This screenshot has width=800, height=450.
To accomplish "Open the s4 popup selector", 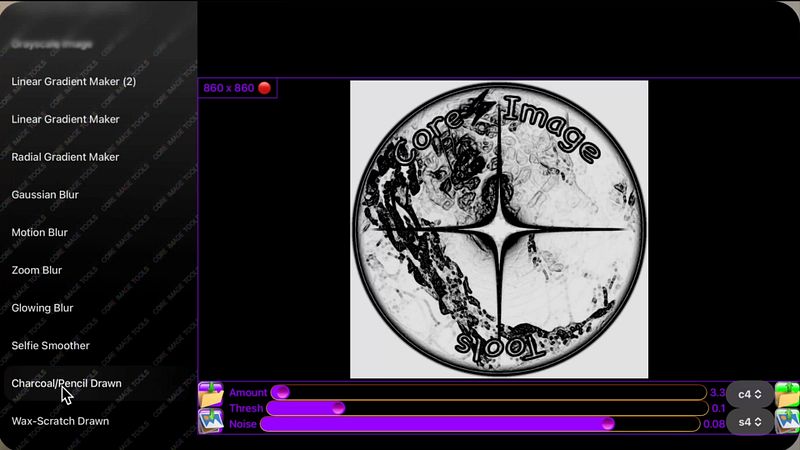I will click(x=749, y=422).
